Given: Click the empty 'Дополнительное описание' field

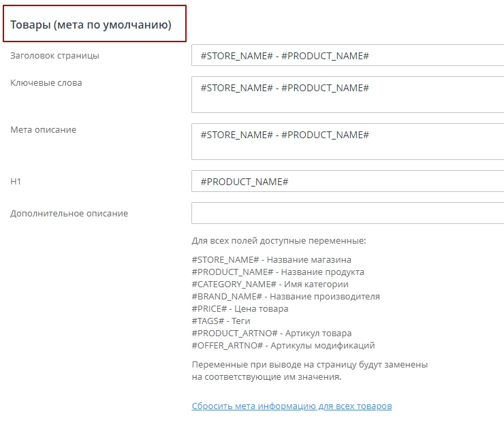Looking at the screenshot, I should click(347, 213).
